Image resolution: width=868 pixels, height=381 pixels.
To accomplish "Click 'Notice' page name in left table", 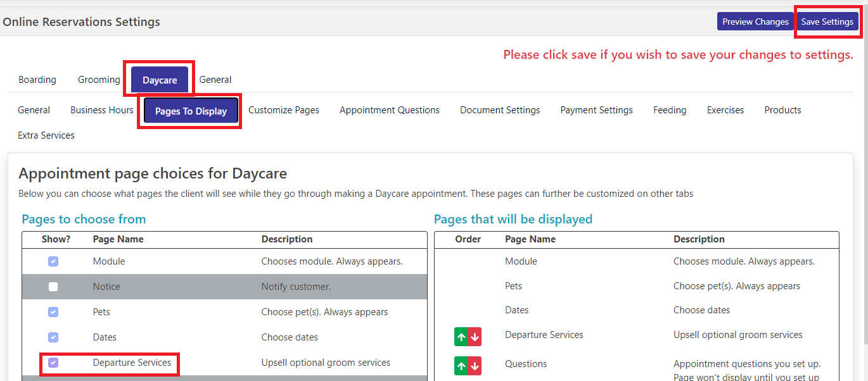I will click(x=106, y=287).
